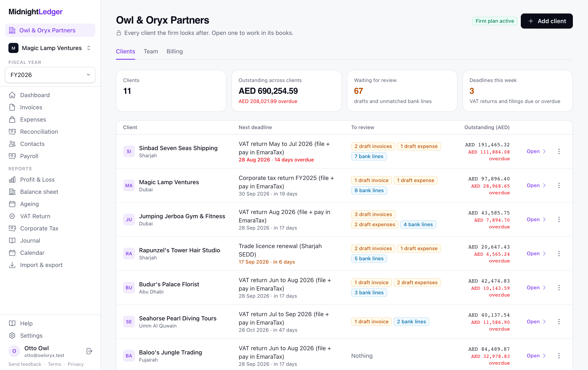Click the Send feedback link
This screenshot has width=588, height=370.
coord(25,364)
